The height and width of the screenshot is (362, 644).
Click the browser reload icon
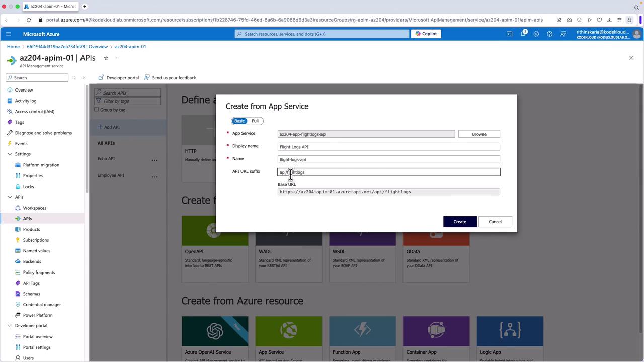(29, 20)
